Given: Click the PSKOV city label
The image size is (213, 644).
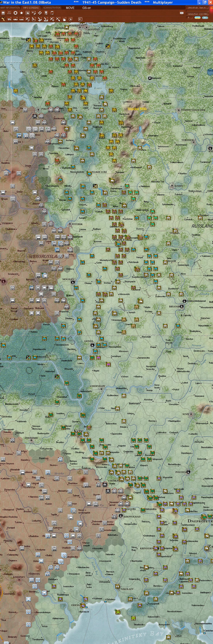Looking at the screenshot, I should (45, 109).
